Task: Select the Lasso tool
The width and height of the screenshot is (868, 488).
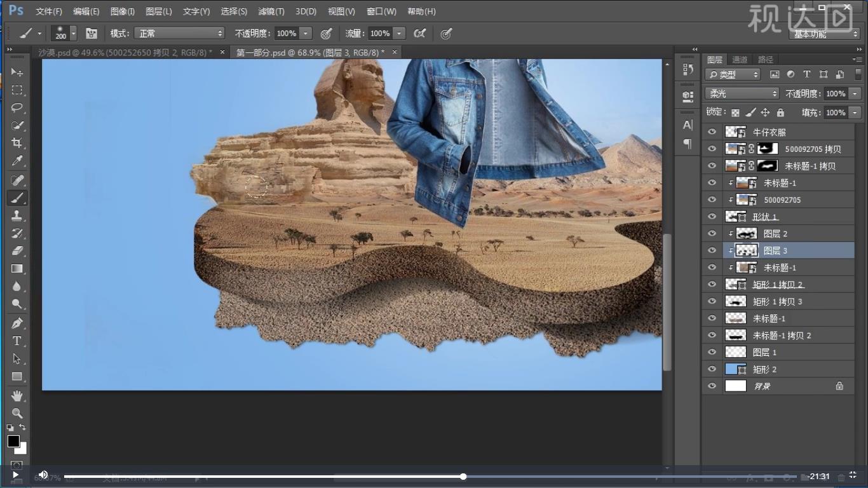Action: pos(17,107)
